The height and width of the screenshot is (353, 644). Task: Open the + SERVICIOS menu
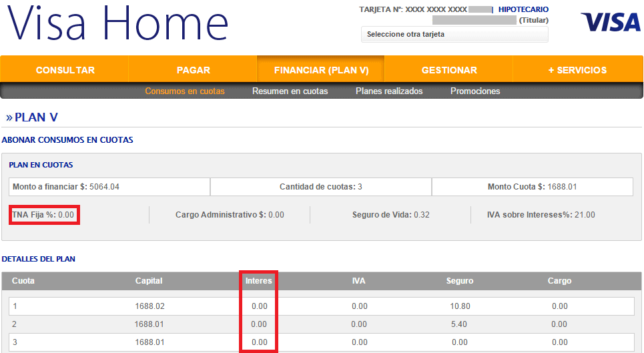(x=577, y=70)
